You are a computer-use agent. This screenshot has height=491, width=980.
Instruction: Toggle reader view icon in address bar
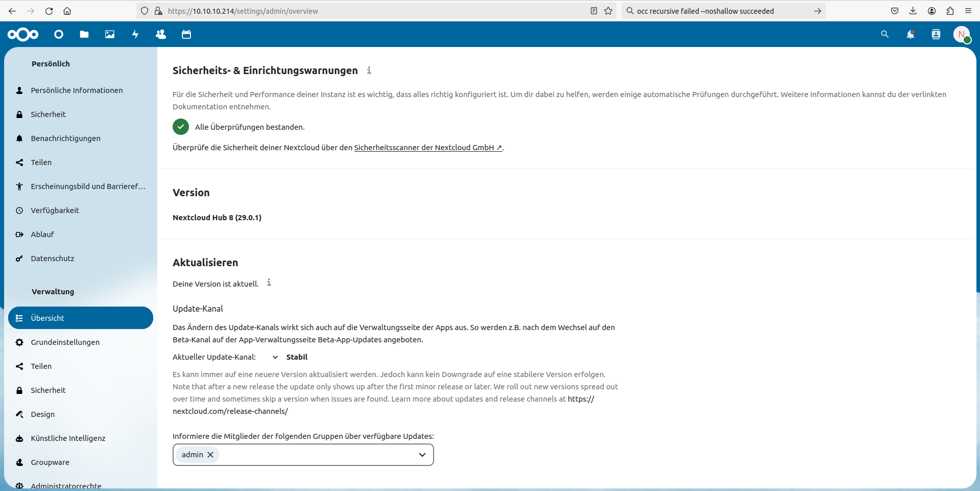click(594, 11)
